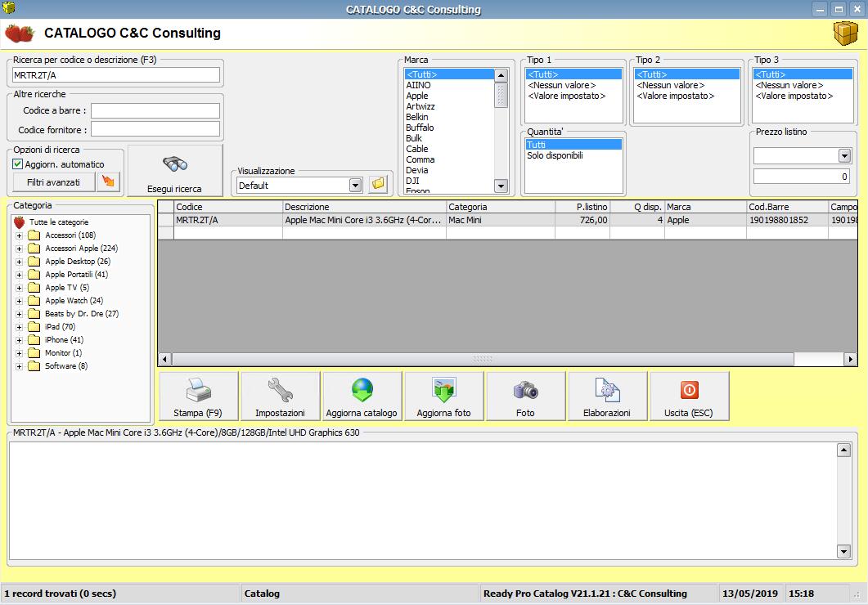Click Aggiorna foto download button
This screenshot has height=605, width=868.
[444, 396]
